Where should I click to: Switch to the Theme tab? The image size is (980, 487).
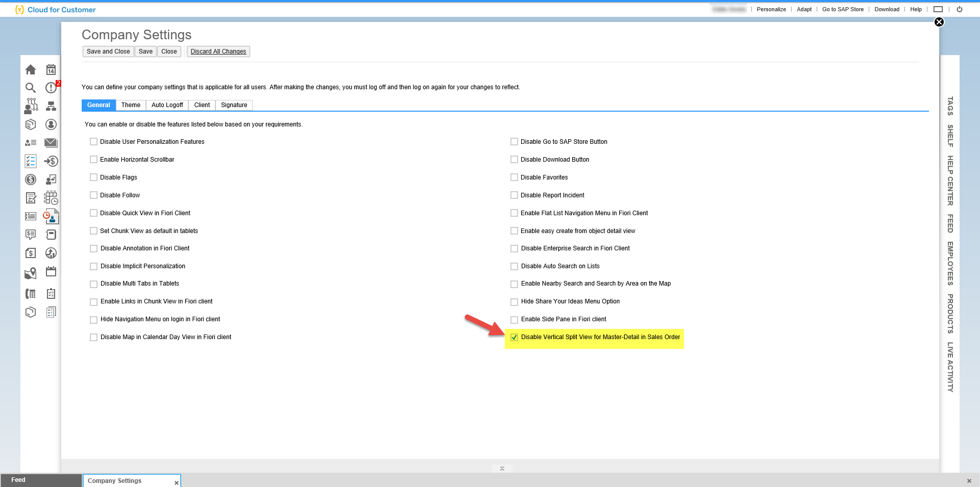(x=131, y=105)
